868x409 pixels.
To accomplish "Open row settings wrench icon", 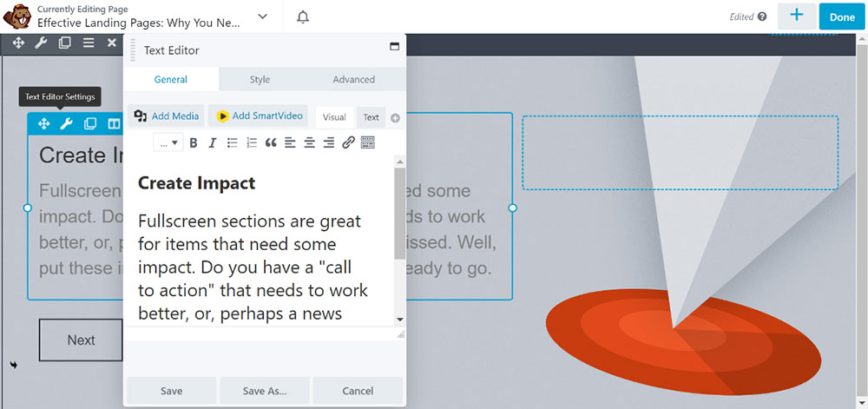I will click(x=41, y=43).
